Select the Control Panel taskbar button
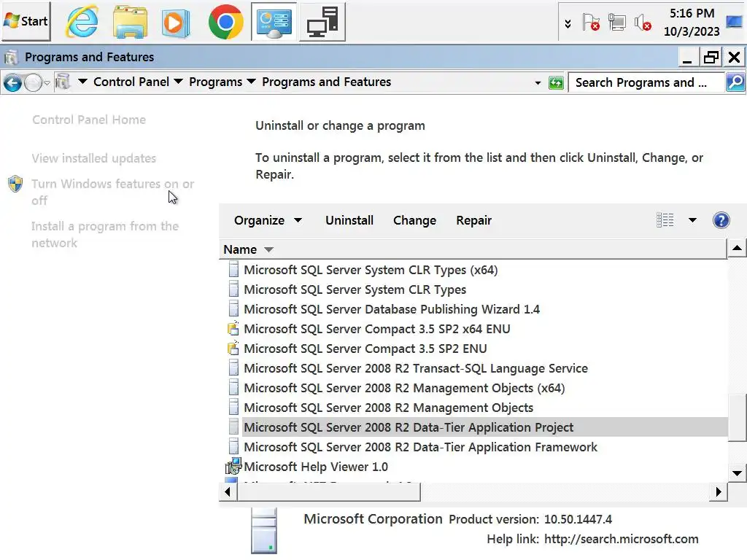The width and height of the screenshot is (747, 560). [274, 22]
